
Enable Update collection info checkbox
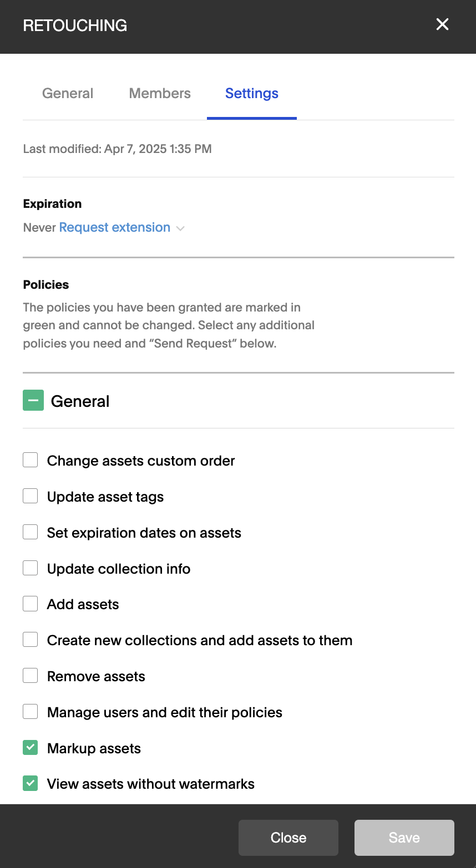coord(31,568)
